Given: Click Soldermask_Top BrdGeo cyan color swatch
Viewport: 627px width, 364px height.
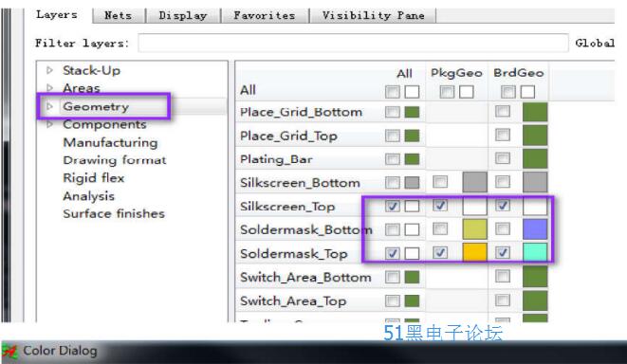Looking at the screenshot, I should click(x=535, y=252).
